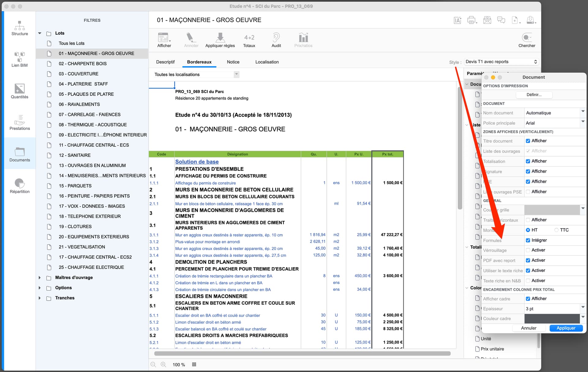Image resolution: width=588 pixels, height=372 pixels.
Task: Open the Lien BIM sidebar section
Action: point(20,59)
